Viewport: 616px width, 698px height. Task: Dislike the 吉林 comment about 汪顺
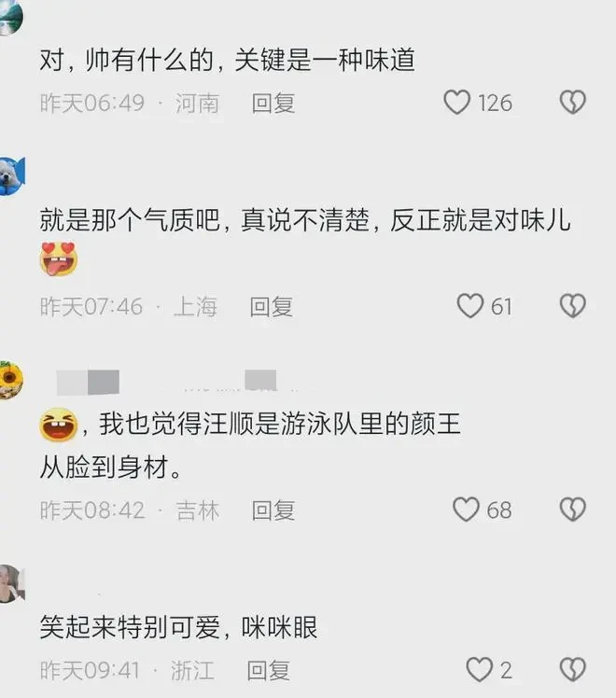(x=573, y=510)
